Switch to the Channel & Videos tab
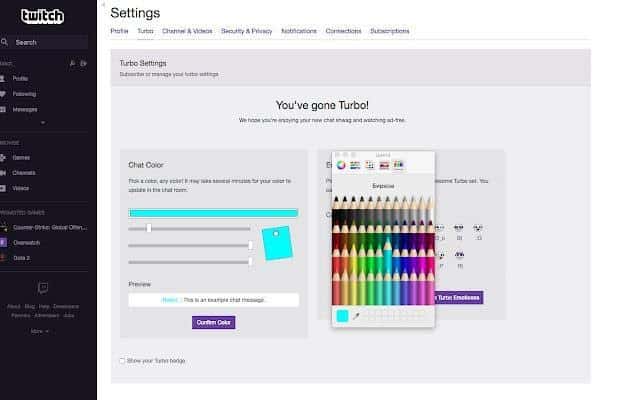 click(x=187, y=31)
